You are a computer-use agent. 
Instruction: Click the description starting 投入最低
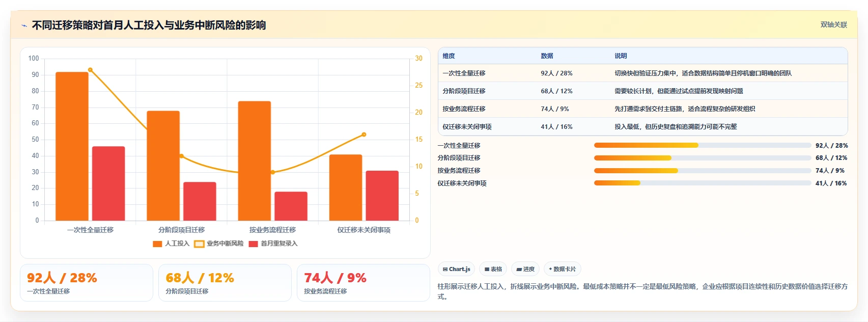[676, 127]
